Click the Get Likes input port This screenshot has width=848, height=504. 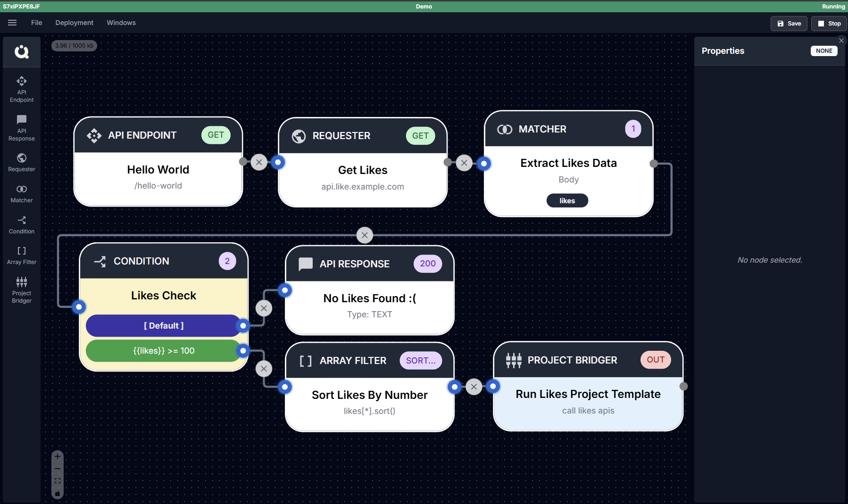point(278,162)
